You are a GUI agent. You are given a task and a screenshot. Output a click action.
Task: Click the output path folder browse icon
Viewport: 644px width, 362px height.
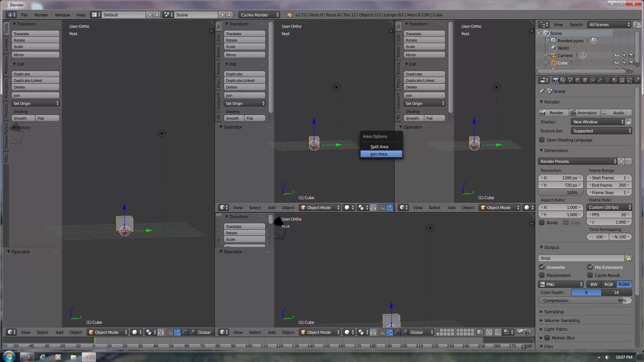(628, 258)
